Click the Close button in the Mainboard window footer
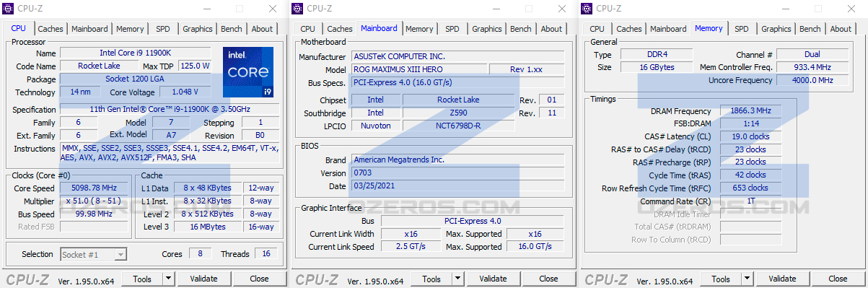The height and width of the screenshot is (288, 868). pos(548,279)
